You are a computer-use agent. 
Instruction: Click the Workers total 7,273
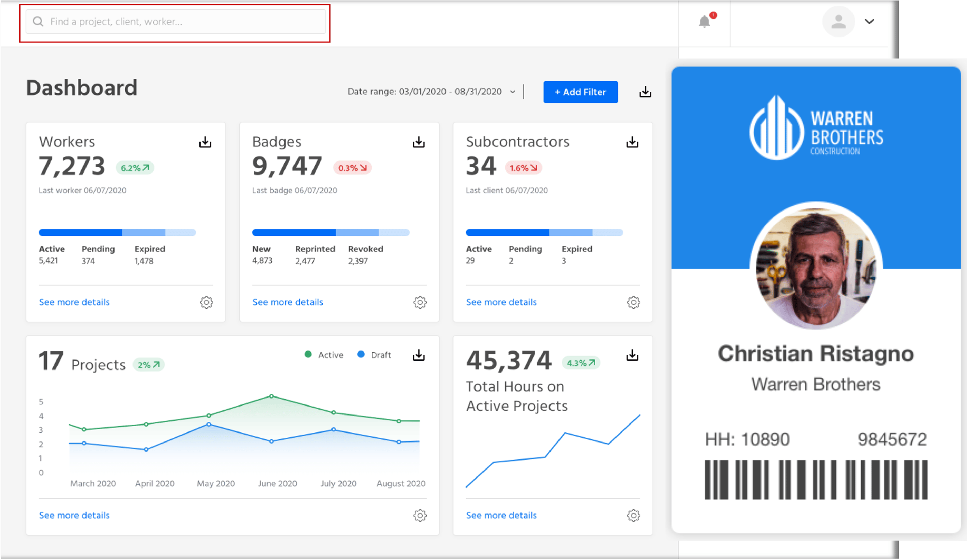[x=72, y=166]
